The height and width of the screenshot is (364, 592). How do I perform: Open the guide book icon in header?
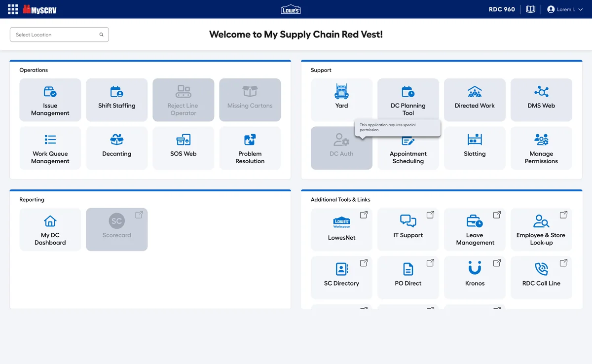[531, 9]
